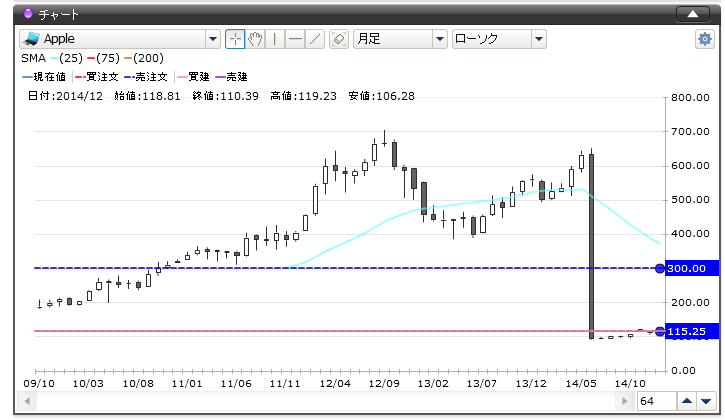This screenshot has width=725, height=420.
Task: Increase the bar count with up arrow
Action: [x=686, y=401]
